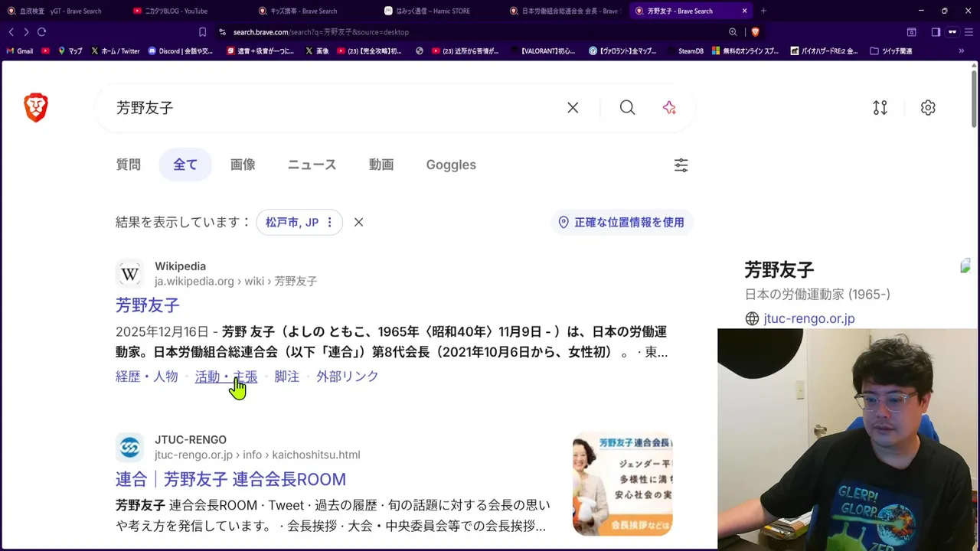Click the Brave lion logo
The height and width of the screenshot is (551, 980).
36,108
